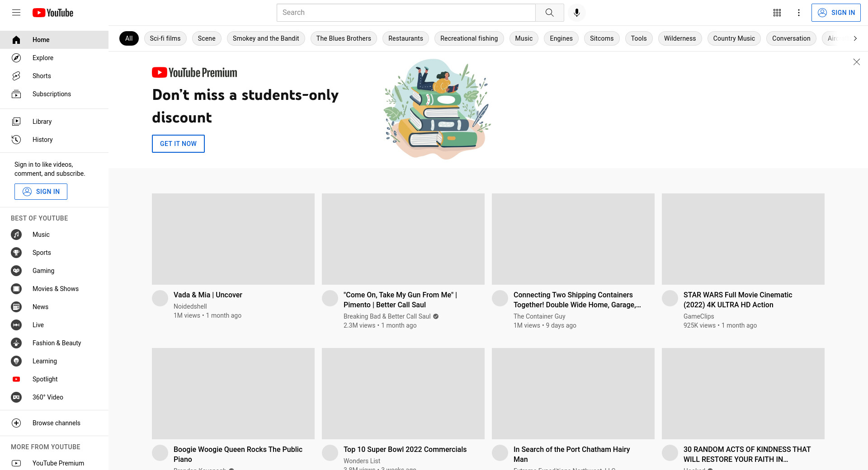Select the Engines chip
Image resolution: width=868 pixels, height=470 pixels.
pos(561,38)
